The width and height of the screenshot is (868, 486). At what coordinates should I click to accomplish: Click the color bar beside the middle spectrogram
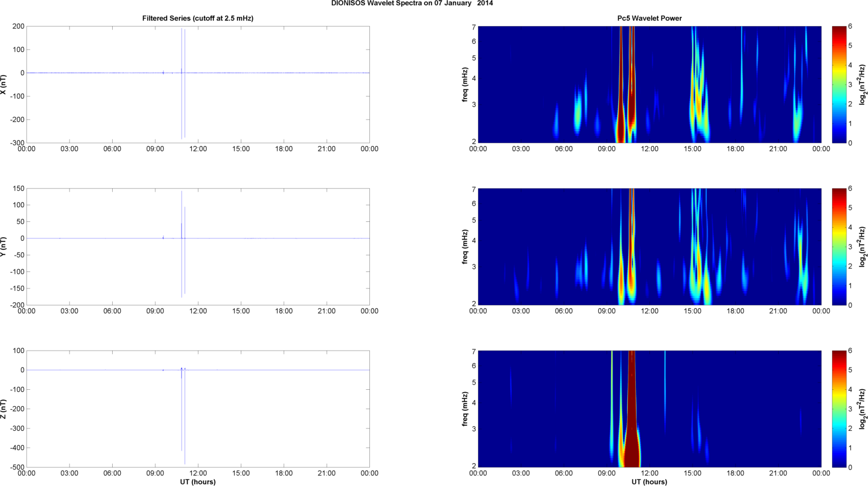tap(838, 246)
